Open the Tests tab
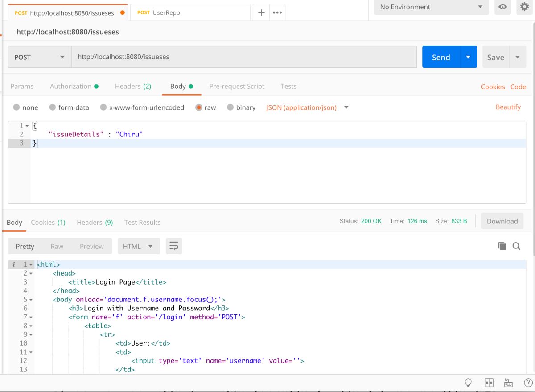The height and width of the screenshot is (392, 535). click(x=288, y=86)
